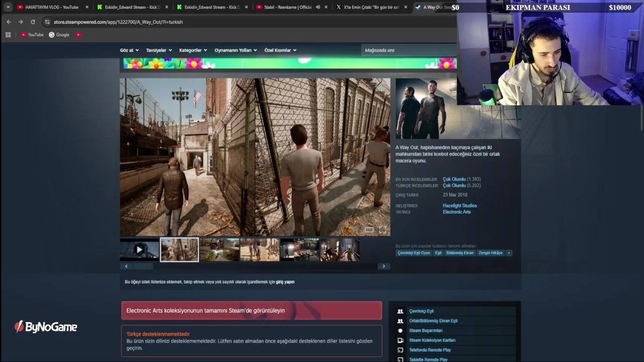This screenshot has width=644, height=362.
Task: Click the browser back arrow
Action: click(9, 22)
